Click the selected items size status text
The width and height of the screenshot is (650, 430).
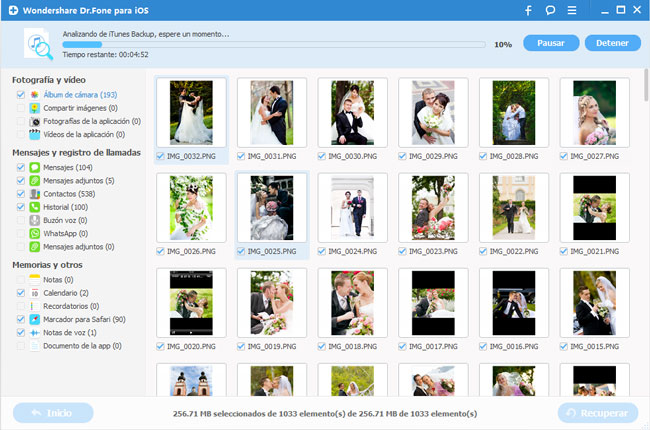coord(325,413)
